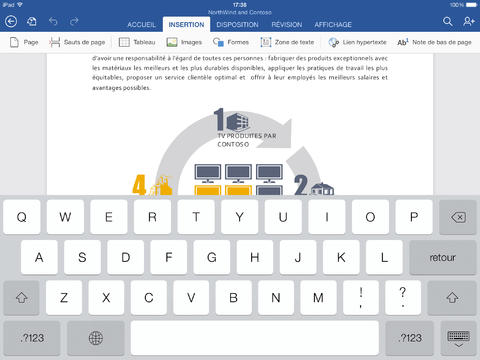Image resolution: width=480 pixels, height=360 pixels.
Task: Tap the space bar
Action: point(255,338)
